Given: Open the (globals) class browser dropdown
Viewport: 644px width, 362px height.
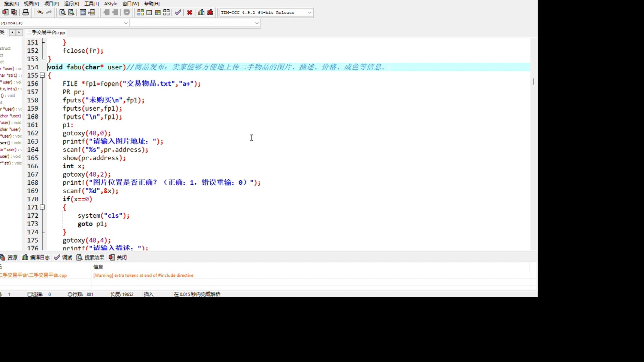Looking at the screenshot, I should coord(126,23).
